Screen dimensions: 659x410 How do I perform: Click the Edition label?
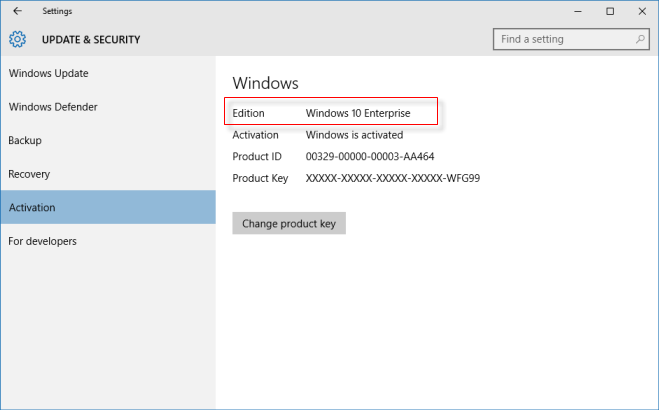click(248, 113)
